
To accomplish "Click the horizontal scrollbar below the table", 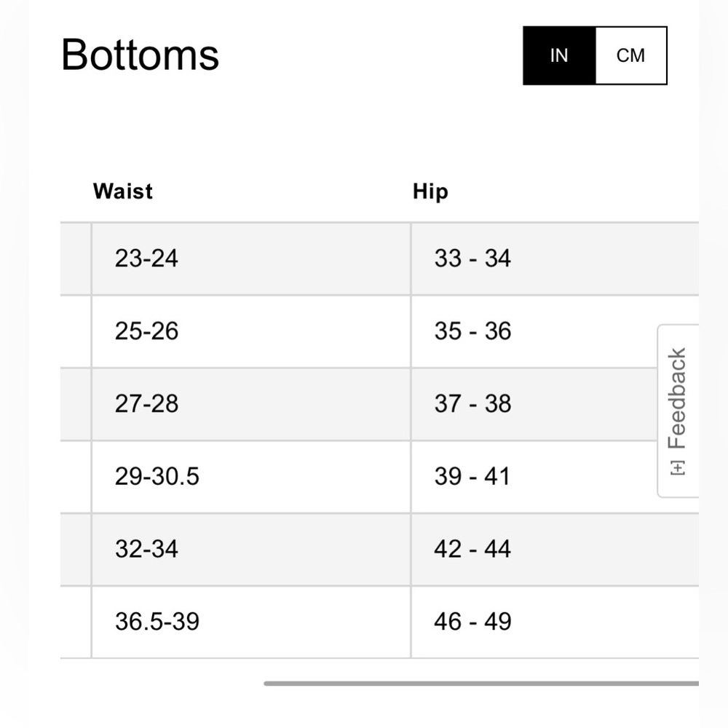I will tap(480, 683).
